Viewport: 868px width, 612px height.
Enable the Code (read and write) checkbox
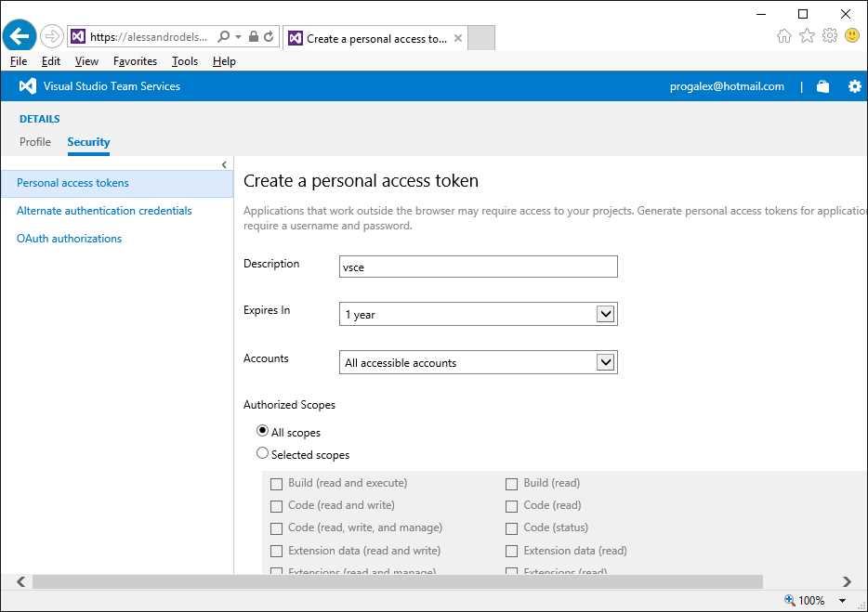coord(276,505)
